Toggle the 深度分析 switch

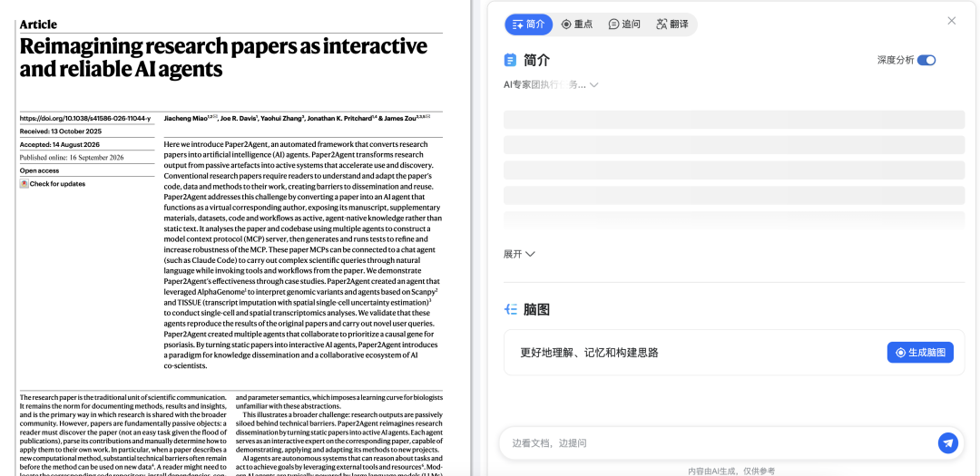click(926, 60)
